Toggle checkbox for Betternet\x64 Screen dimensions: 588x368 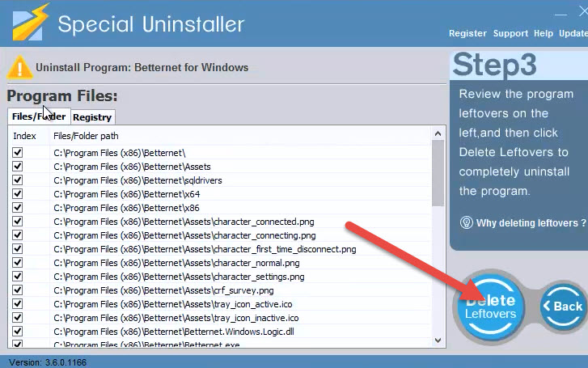coord(17,193)
